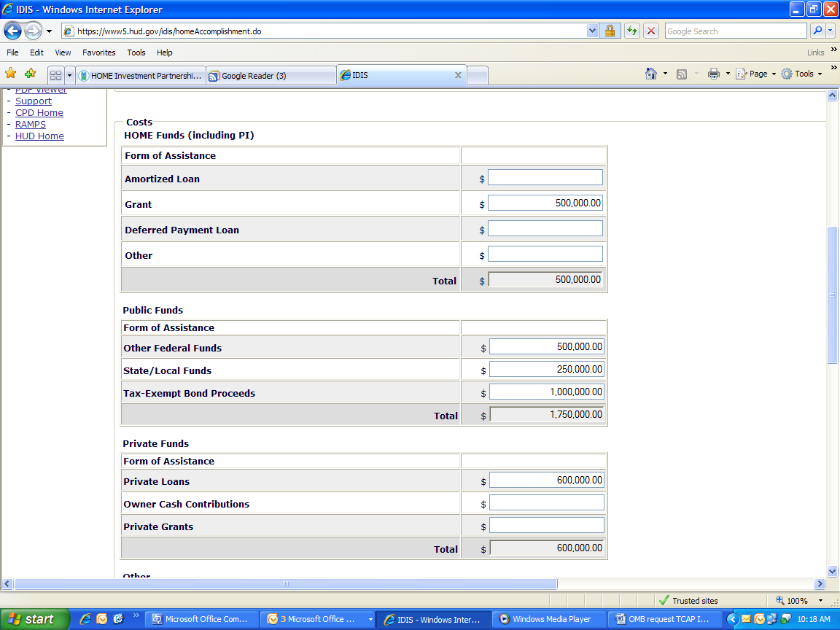
Task: Expand the address bar history dropdown
Action: click(x=592, y=31)
